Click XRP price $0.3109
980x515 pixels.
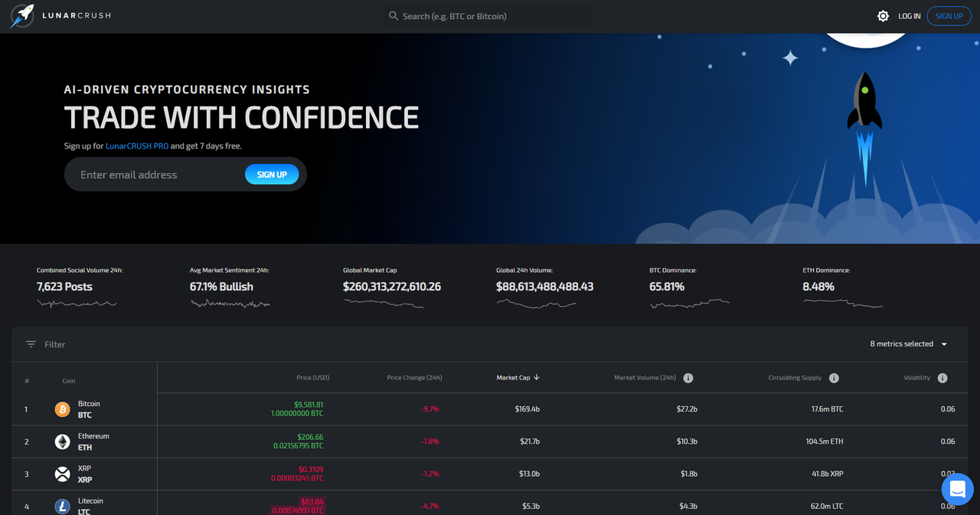click(312, 469)
